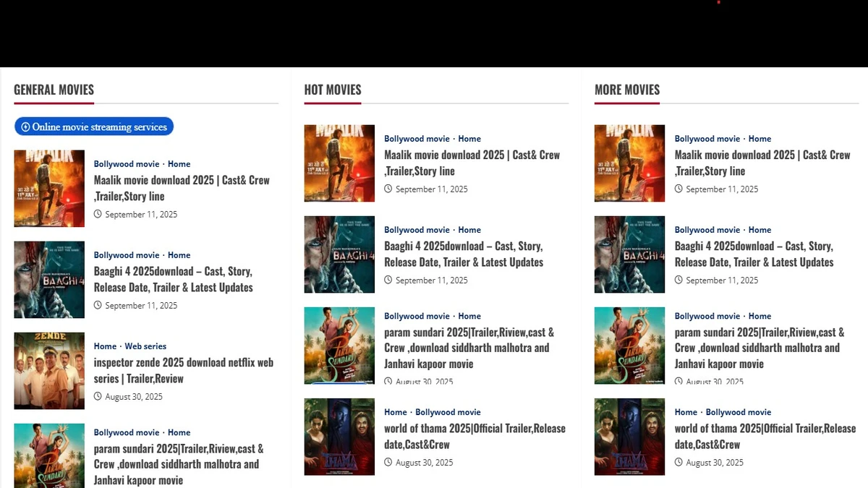This screenshot has width=868, height=488.
Task: Click clock icon beside Maalik date in Hot Movies
Action: pyautogui.click(x=388, y=189)
